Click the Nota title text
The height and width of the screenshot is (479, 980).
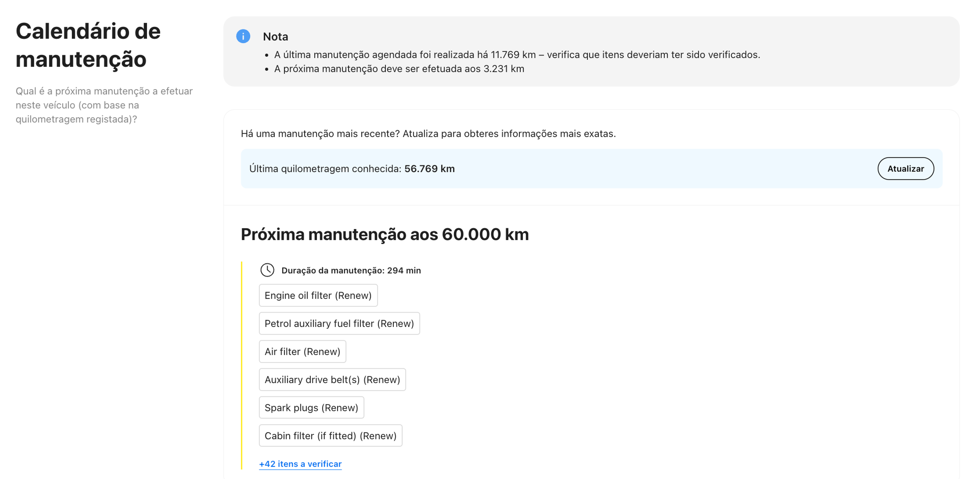coord(275,37)
